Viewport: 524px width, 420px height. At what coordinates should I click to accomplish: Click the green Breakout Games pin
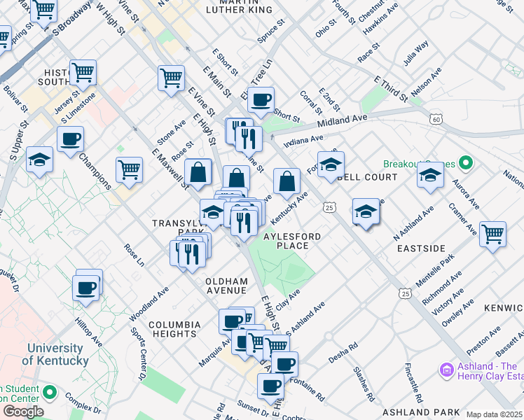pos(464,164)
